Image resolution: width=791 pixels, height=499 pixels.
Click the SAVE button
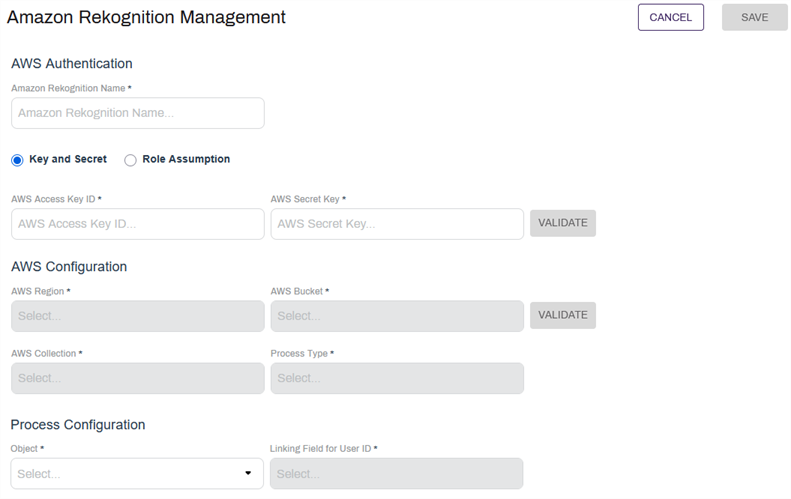pyautogui.click(x=754, y=17)
